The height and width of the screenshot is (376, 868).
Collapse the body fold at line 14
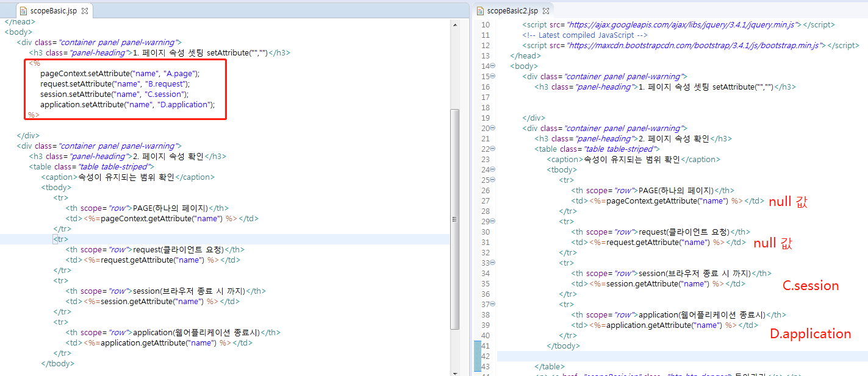point(493,66)
